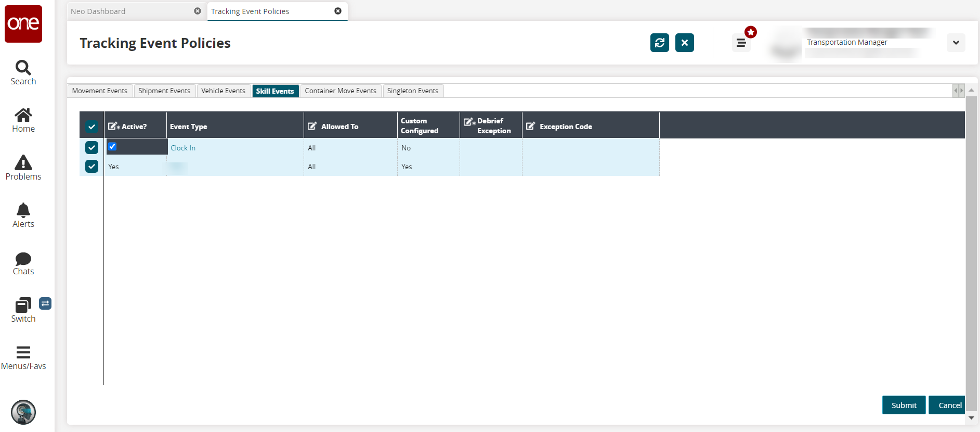Viewport: 980px width, 432px height.
Task: Open the Vehicle Events tab
Action: [224, 91]
